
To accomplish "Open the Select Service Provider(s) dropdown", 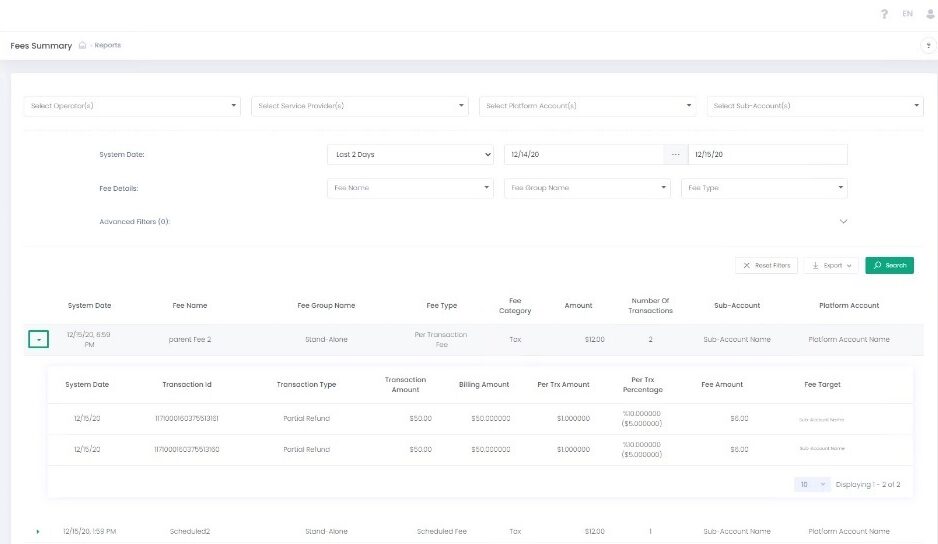I will click(359, 106).
